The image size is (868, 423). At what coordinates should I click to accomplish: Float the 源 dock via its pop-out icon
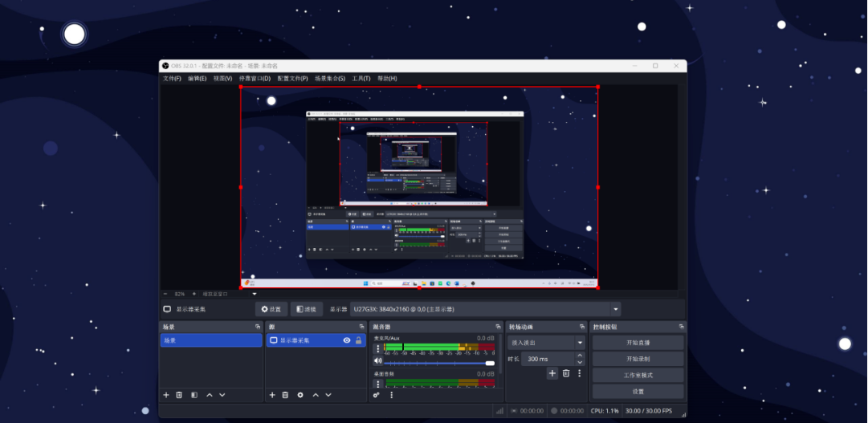click(x=362, y=327)
